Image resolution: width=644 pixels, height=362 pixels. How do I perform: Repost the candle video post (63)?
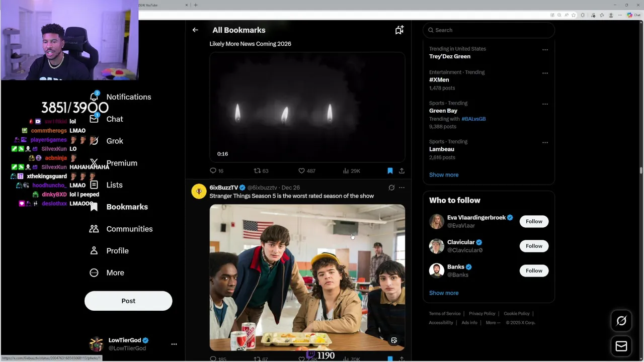tap(261, 171)
